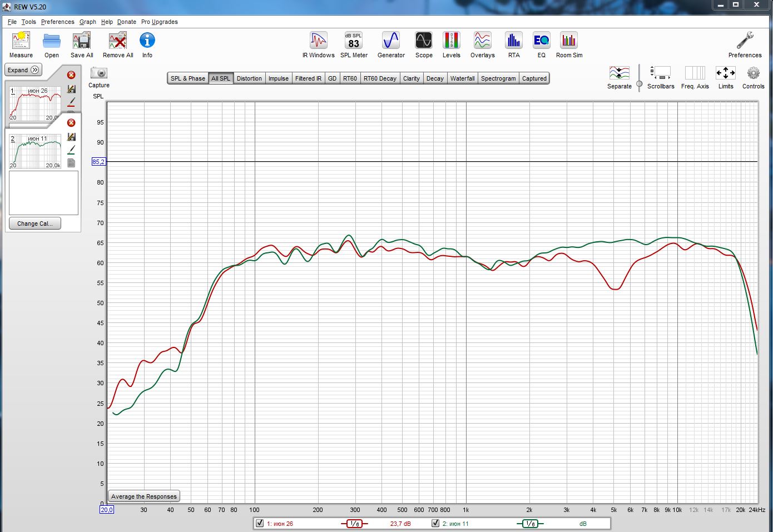Switch to the Impulse tab

(279, 78)
